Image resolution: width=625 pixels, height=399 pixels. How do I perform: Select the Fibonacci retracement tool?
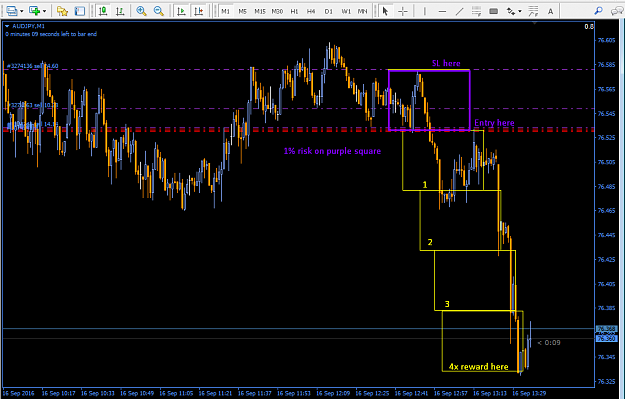(x=533, y=11)
